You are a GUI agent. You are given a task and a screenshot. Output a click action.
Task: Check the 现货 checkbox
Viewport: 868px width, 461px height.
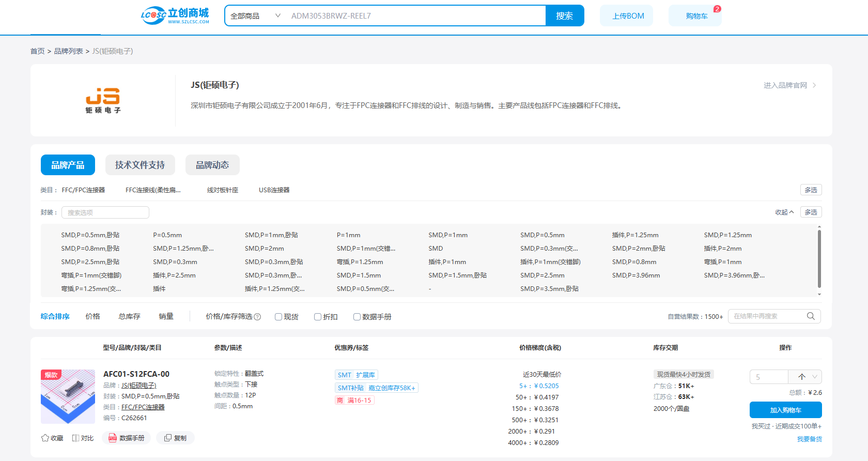click(278, 317)
